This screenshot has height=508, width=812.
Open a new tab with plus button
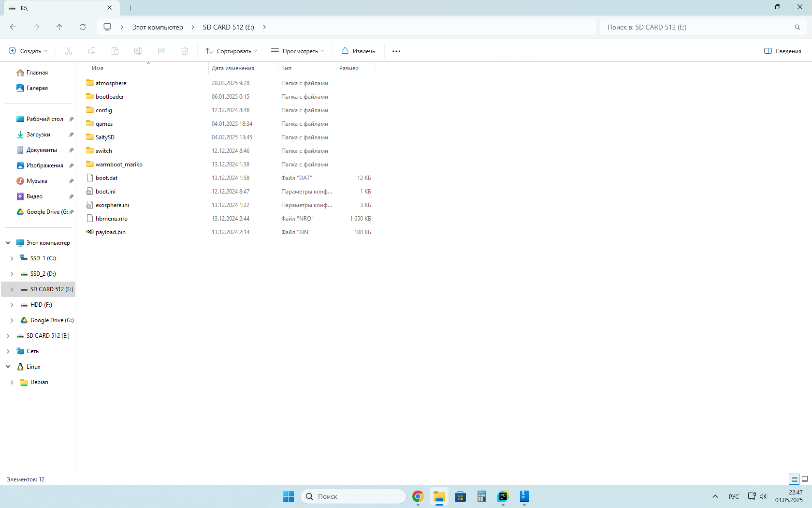(x=131, y=8)
